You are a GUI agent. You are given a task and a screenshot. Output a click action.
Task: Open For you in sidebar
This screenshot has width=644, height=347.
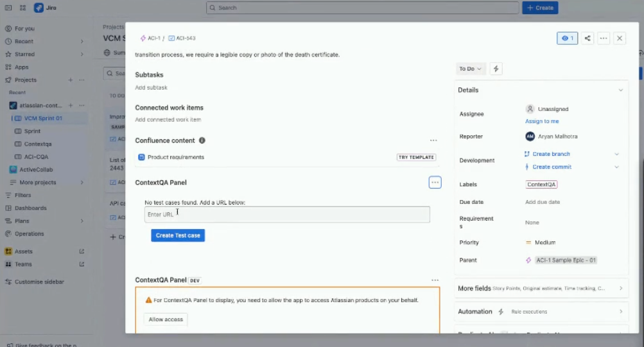pos(24,29)
